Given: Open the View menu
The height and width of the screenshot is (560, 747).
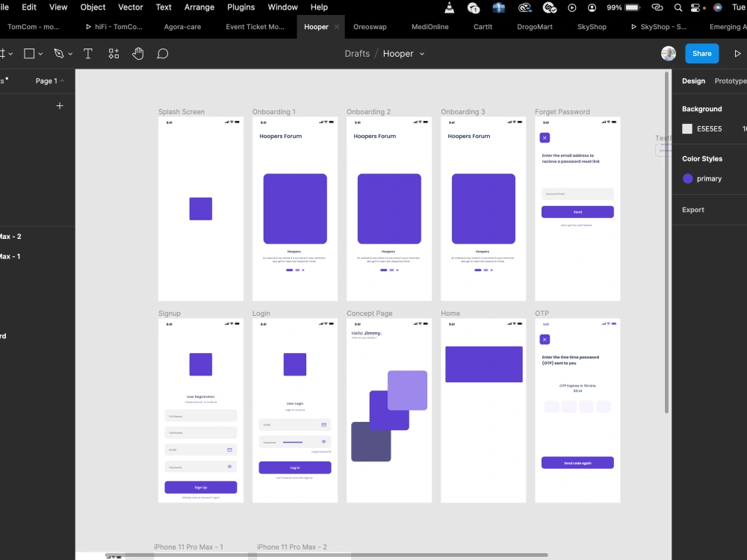Looking at the screenshot, I should coord(58,7).
